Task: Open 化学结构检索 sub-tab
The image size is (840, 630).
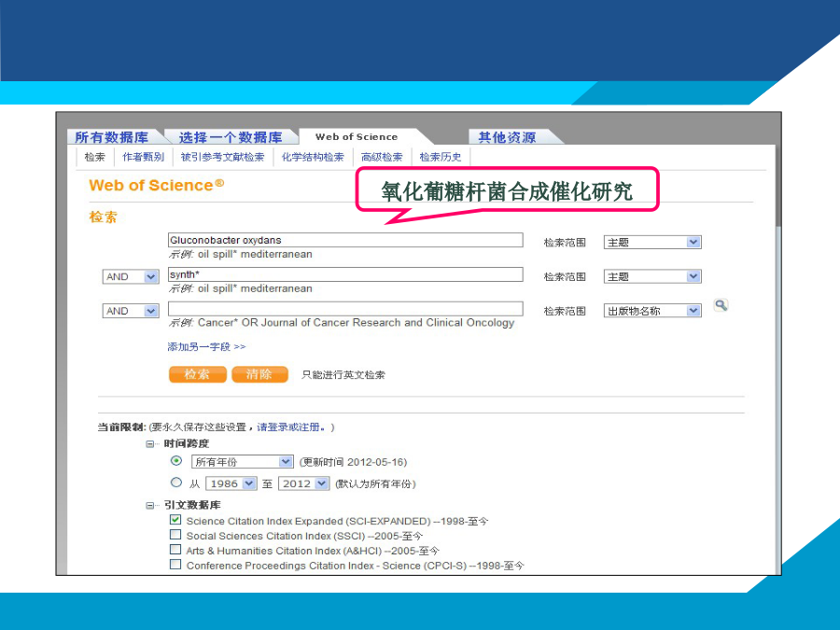Action: (313, 157)
